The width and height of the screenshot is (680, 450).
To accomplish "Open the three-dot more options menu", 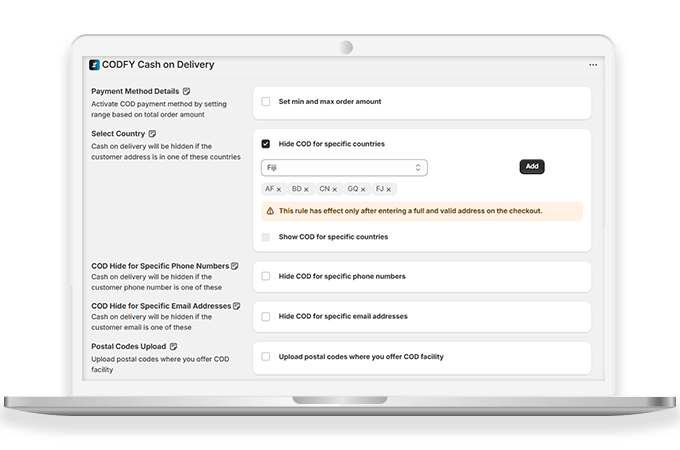I will [x=593, y=65].
